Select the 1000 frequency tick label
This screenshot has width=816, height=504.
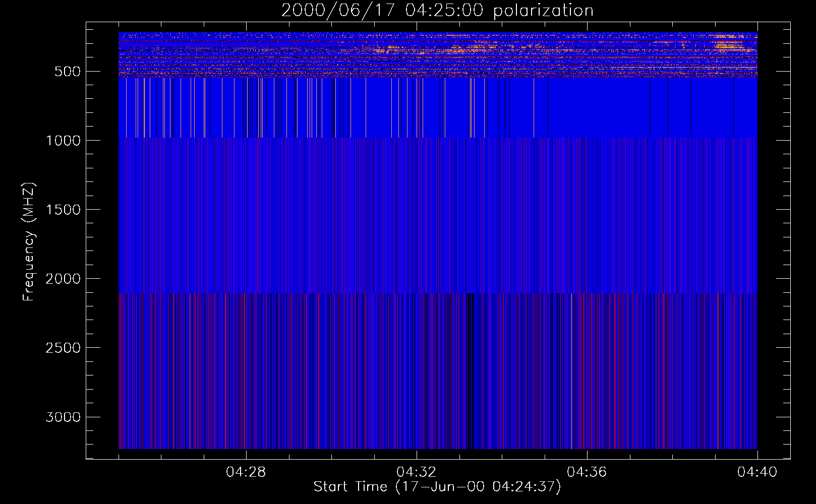(x=63, y=141)
